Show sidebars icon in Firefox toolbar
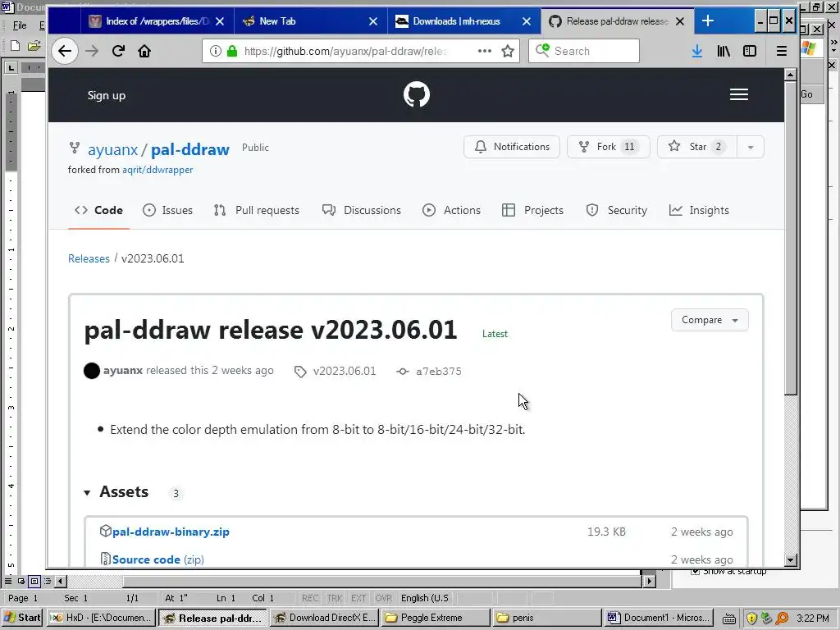Image resolution: width=840 pixels, height=630 pixels. [750, 51]
